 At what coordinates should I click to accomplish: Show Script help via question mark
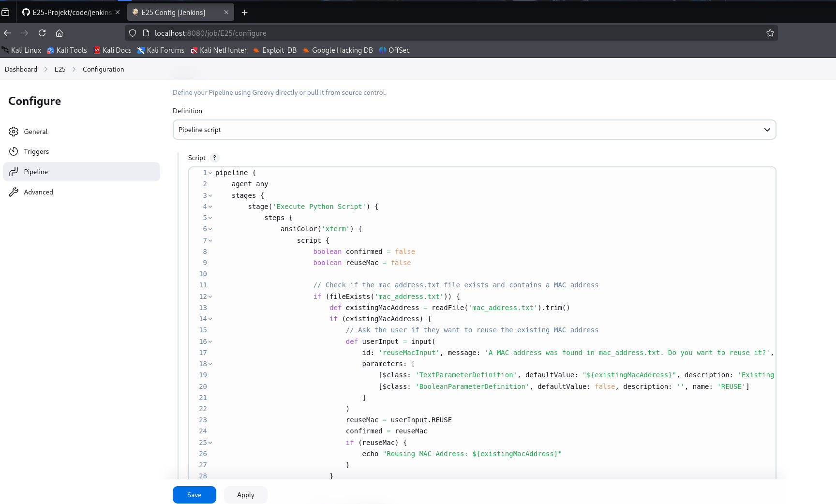pos(214,158)
